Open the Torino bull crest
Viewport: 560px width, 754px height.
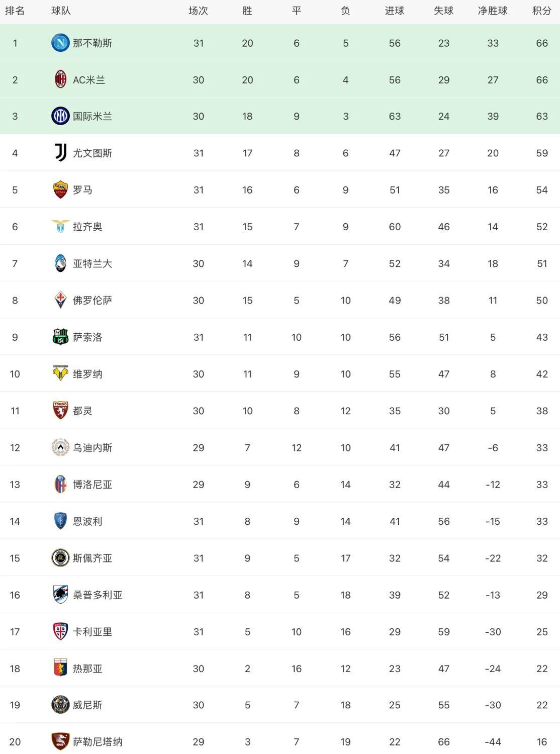coord(60,410)
